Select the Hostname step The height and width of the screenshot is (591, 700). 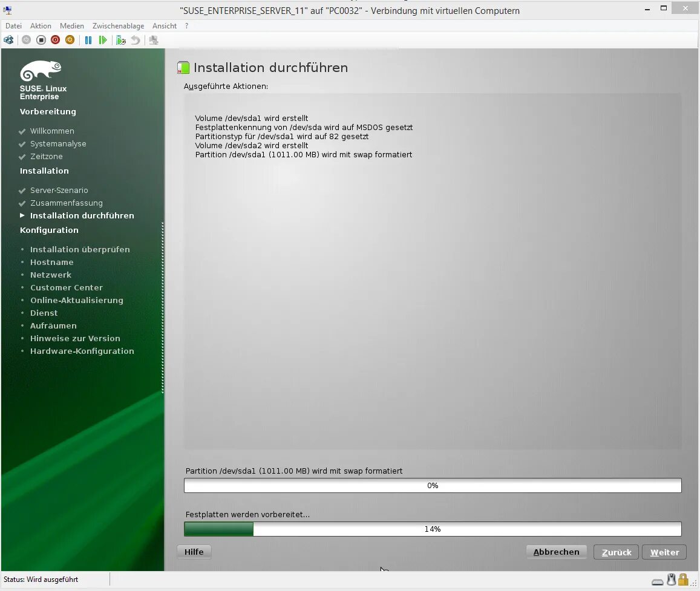pyautogui.click(x=52, y=262)
